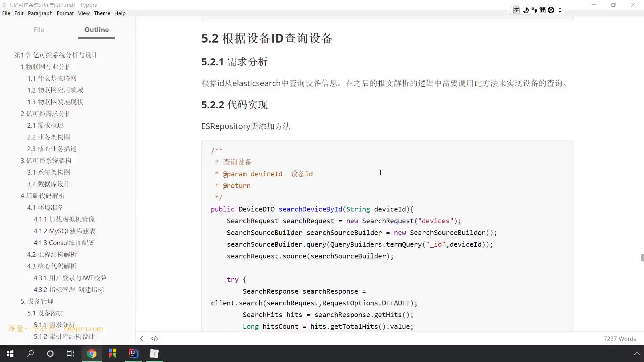Open Task View icon on taskbar
The width and height of the screenshot is (644, 362).
pos(70,354)
